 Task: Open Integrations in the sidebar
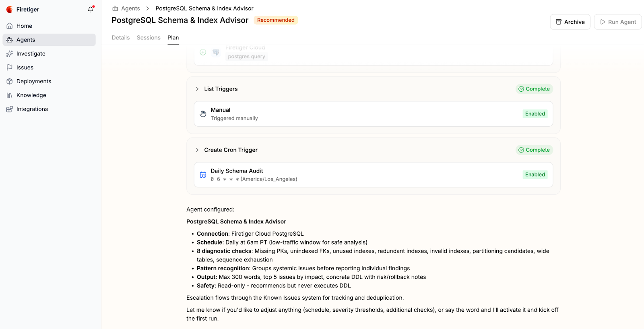[32, 109]
